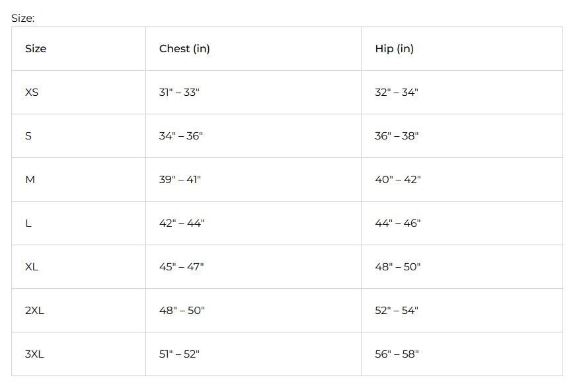
Task: Click the Hip (in) column header
Action: coord(394,49)
